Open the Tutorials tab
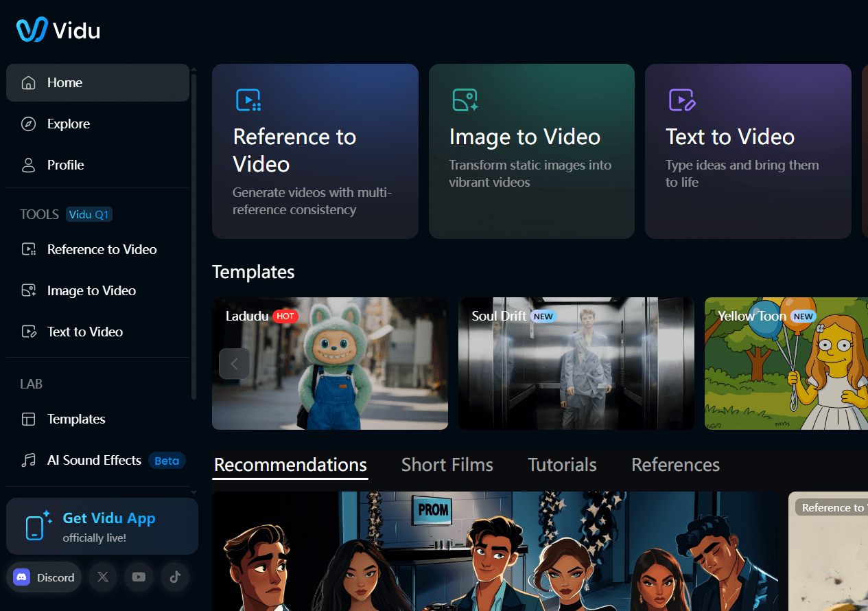This screenshot has height=611, width=868. 561,465
